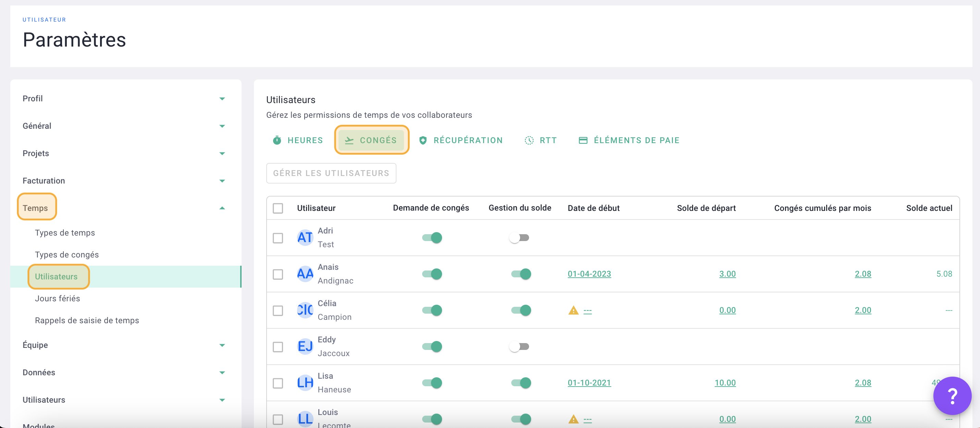Disable Gestion du solde for Célia Campion
Screen dimensions: 980x428
tap(521, 310)
